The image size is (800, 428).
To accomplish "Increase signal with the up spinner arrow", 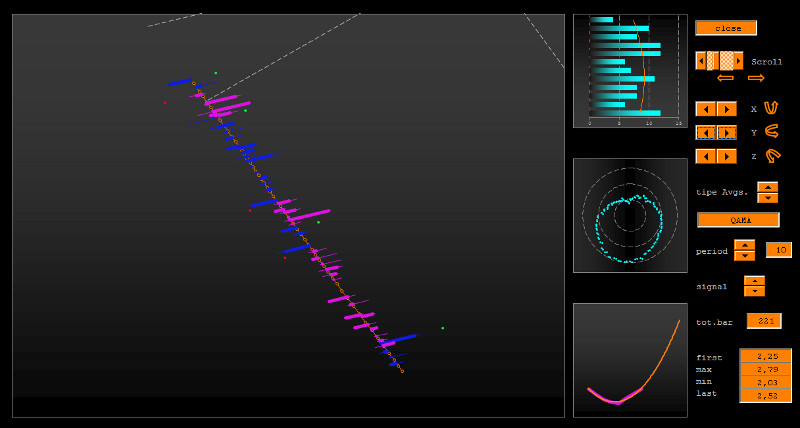I will click(x=754, y=281).
